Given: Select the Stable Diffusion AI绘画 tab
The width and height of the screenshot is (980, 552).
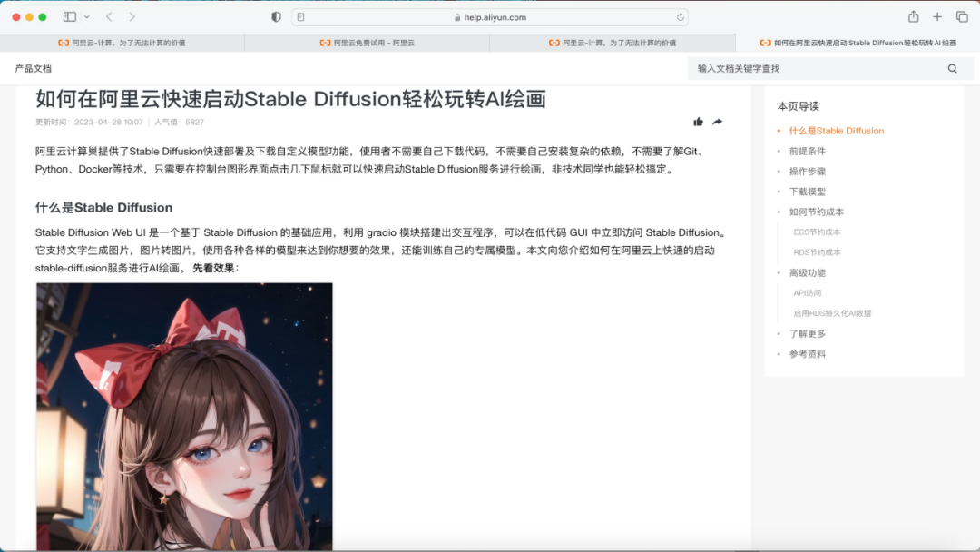Looking at the screenshot, I should coord(857,43).
